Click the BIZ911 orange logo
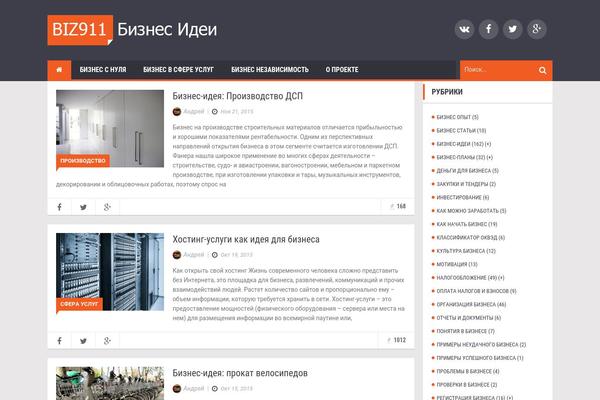Screen dimensions: 600x400 (80, 30)
